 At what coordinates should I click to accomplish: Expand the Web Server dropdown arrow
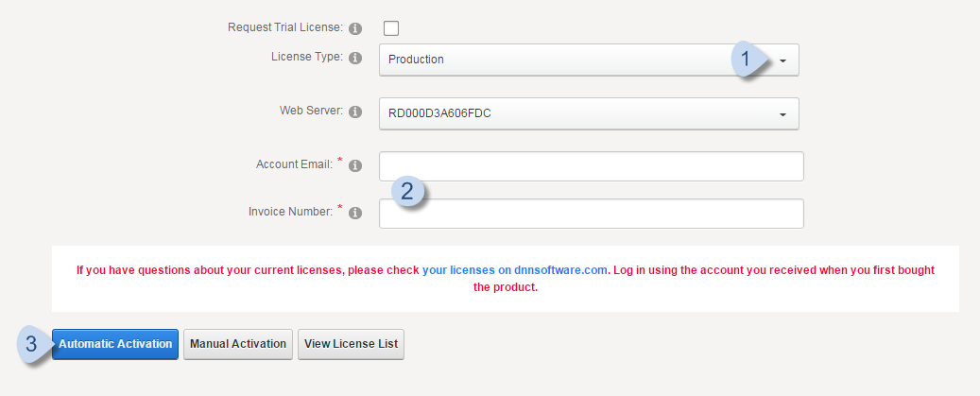783,114
